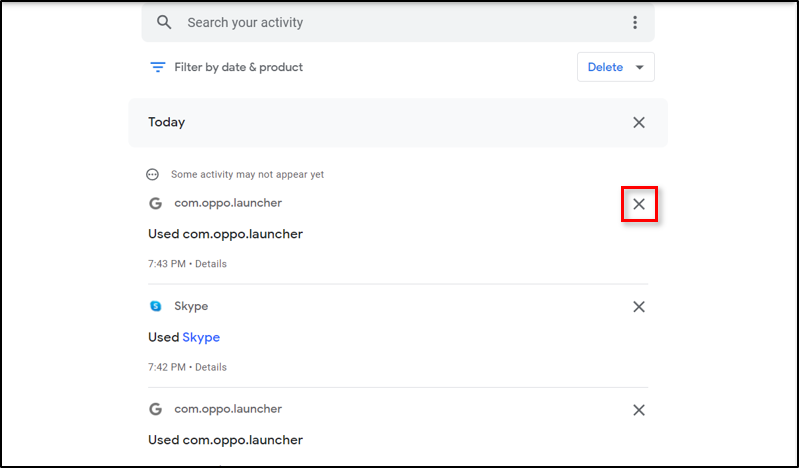799x468 pixels.
Task: Click the Delete button label
Action: [x=605, y=68]
